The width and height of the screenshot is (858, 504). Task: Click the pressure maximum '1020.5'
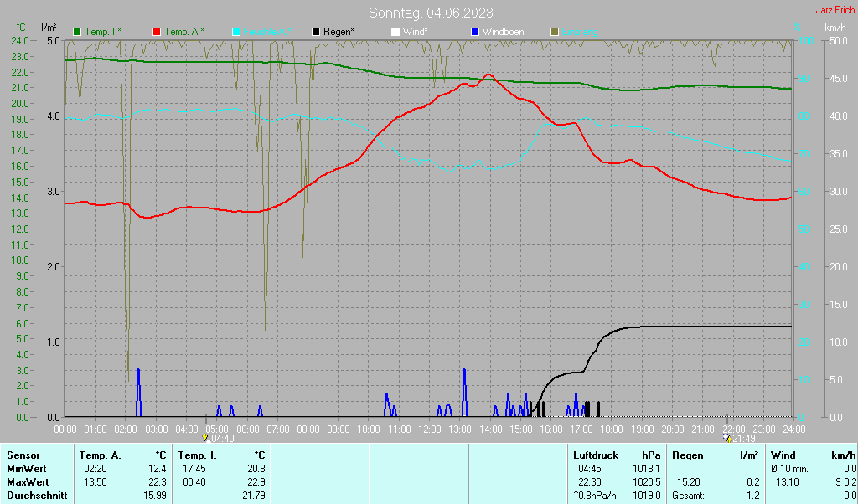pyautogui.click(x=647, y=483)
